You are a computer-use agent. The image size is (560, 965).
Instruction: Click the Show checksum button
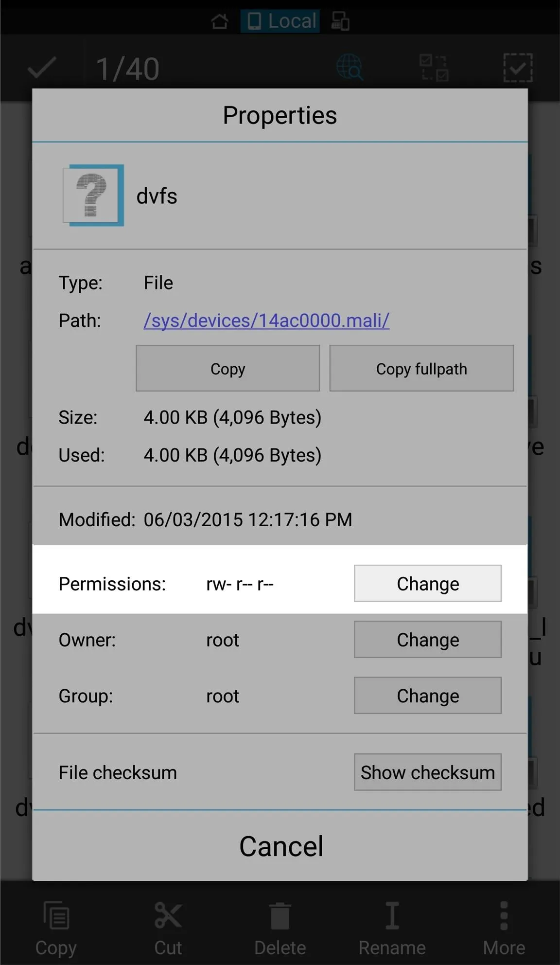(x=428, y=772)
